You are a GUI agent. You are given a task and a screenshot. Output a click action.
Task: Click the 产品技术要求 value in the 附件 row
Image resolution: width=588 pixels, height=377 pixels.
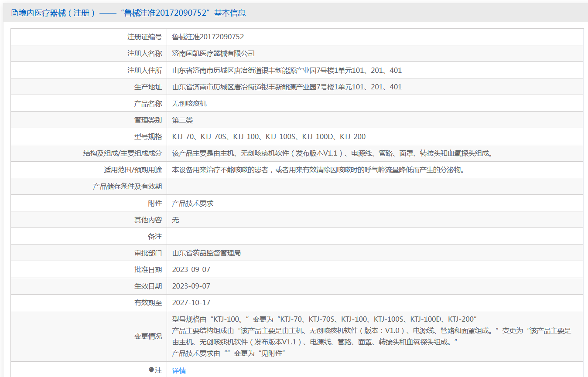click(x=193, y=203)
